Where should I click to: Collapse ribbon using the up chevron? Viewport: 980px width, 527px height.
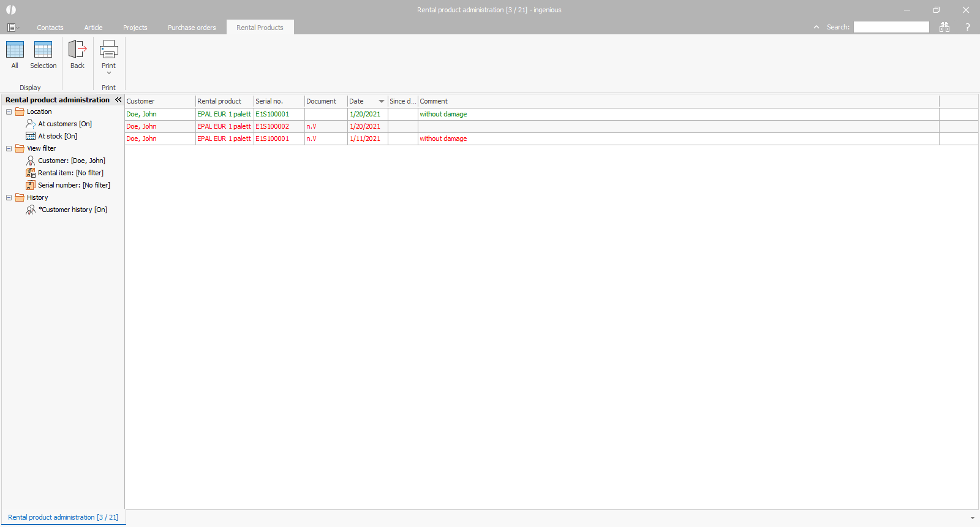816,27
